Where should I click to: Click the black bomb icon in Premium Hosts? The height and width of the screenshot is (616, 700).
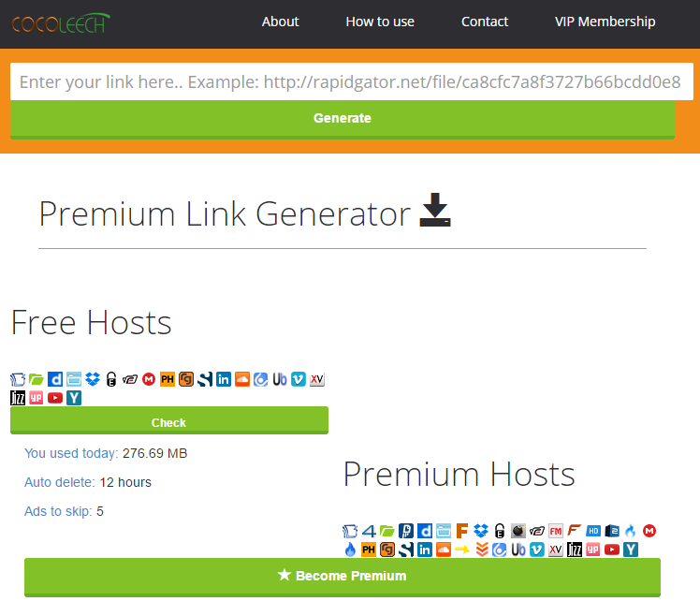coord(518,531)
